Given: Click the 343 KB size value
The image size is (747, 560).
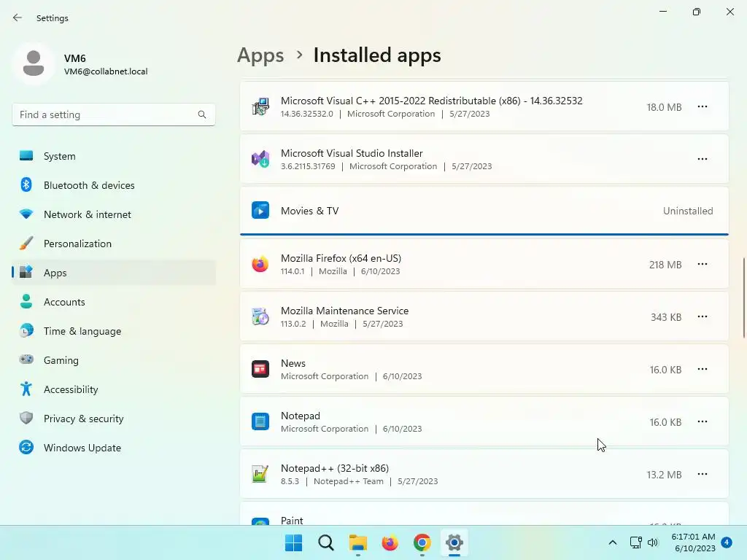Looking at the screenshot, I should (666, 317).
